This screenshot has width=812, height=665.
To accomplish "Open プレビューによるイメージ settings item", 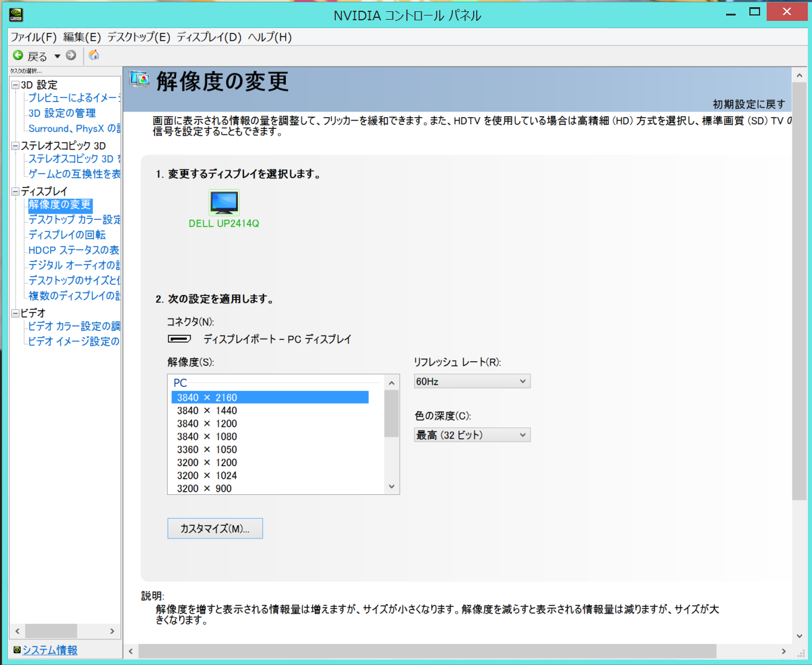I will [75, 98].
